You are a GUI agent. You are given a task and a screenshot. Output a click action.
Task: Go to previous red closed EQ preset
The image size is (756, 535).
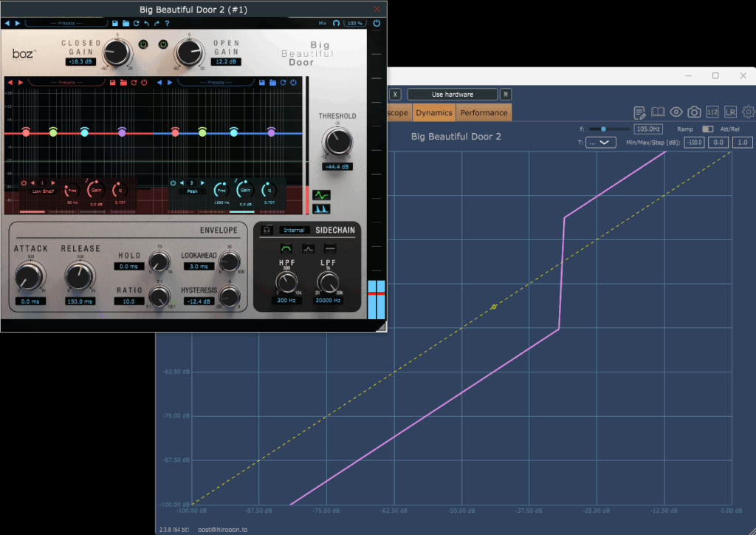pyautogui.click(x=10, y=83)
